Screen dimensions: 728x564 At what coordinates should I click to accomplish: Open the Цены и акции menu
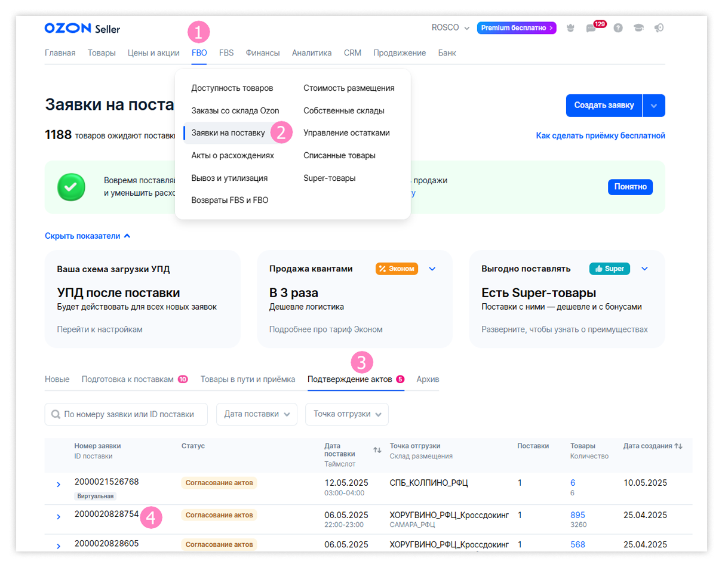pos(153,53)
